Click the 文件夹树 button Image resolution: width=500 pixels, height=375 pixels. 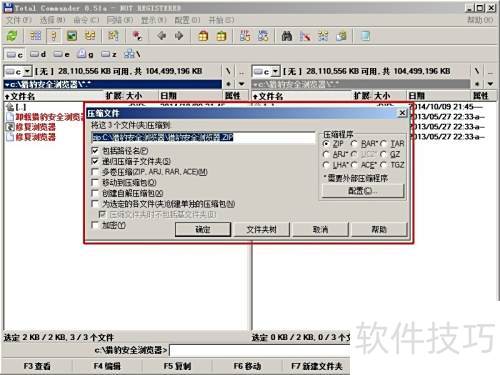[262, 229]
